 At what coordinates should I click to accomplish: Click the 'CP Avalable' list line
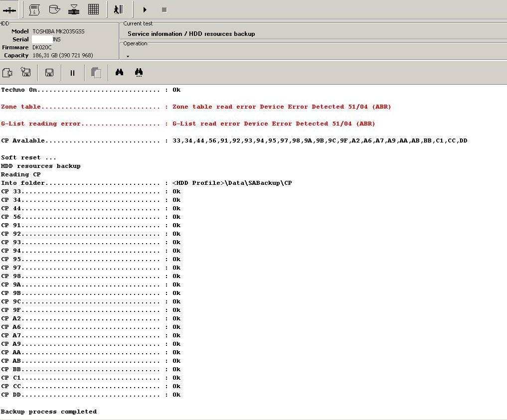(234, 140)
